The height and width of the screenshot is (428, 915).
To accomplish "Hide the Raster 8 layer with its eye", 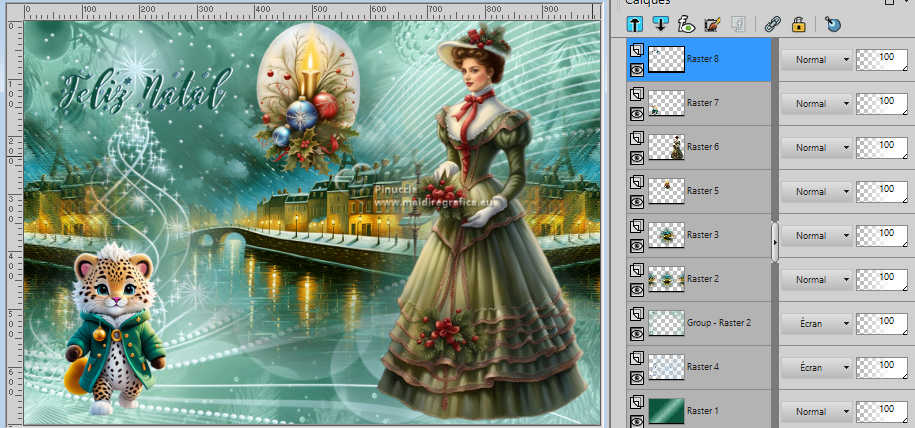I will [x=637, y=69].
